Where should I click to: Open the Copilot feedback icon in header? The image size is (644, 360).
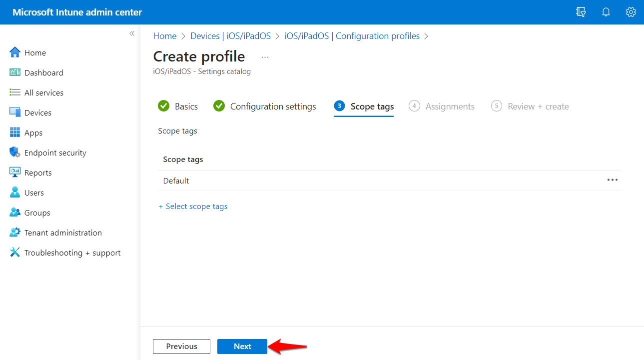[581, 12]
